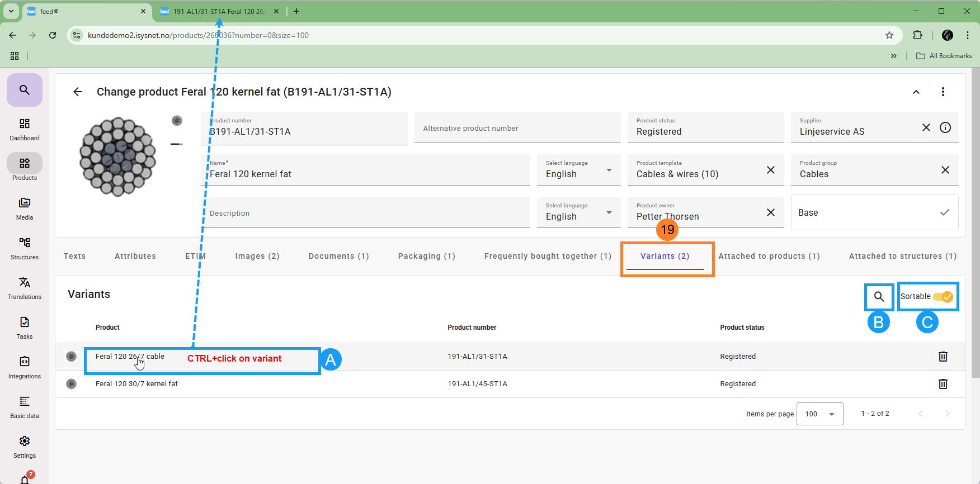Screen dimensions: 980x484
Task: Open the three-dot product options menu
Action: click(943, 92)
